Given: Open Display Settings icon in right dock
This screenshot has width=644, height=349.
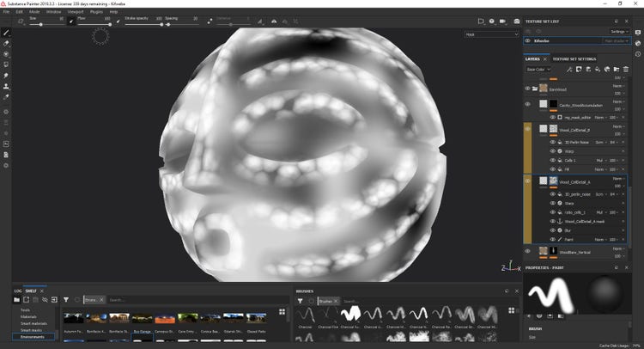Looking at the screenshot, I should [x=638, y=33].
